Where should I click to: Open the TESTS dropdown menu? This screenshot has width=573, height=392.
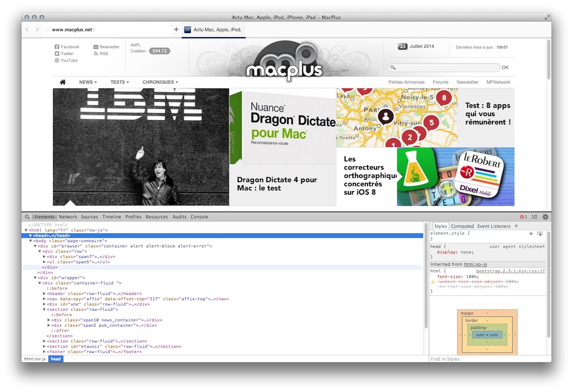click(x=120, y=82)
